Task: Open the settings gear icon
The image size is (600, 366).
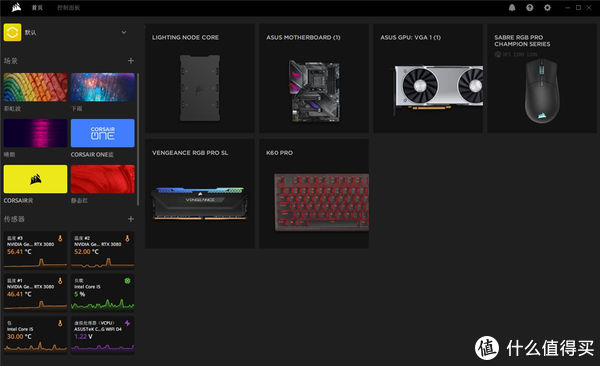Action: [x=547, y=8]
